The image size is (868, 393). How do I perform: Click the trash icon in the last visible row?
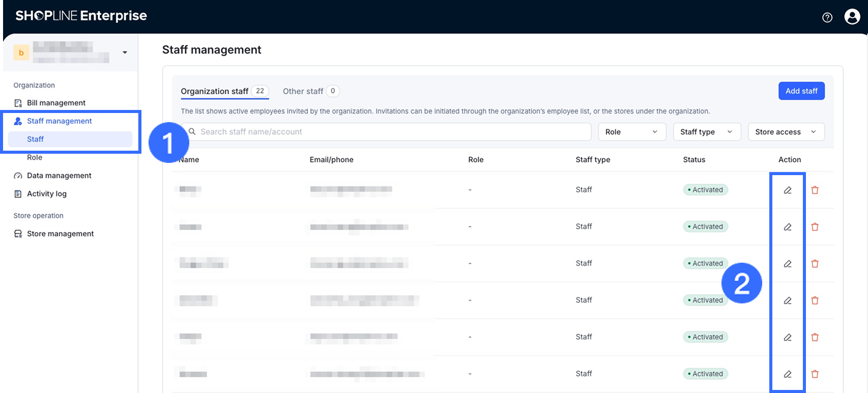point(815,374)
